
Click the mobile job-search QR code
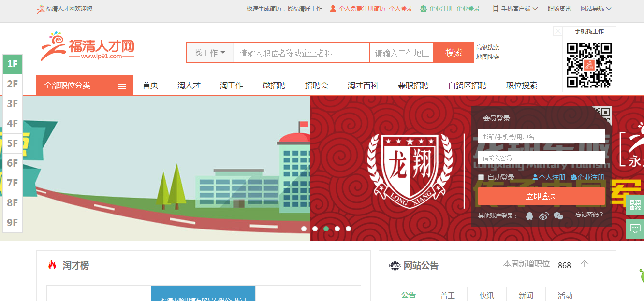click(589, 65)
